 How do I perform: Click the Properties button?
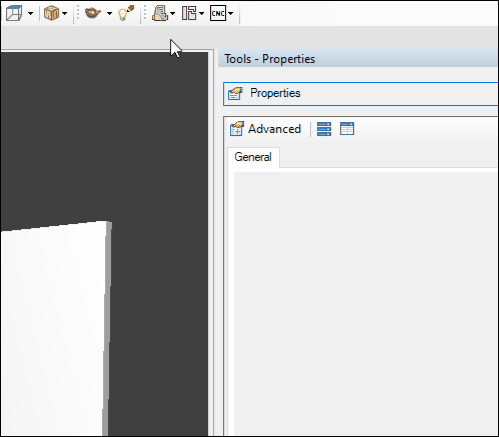pos(361,94)
